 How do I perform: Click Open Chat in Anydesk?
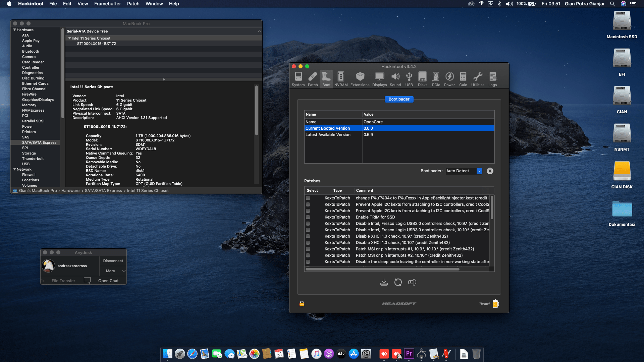coord(108,281)
